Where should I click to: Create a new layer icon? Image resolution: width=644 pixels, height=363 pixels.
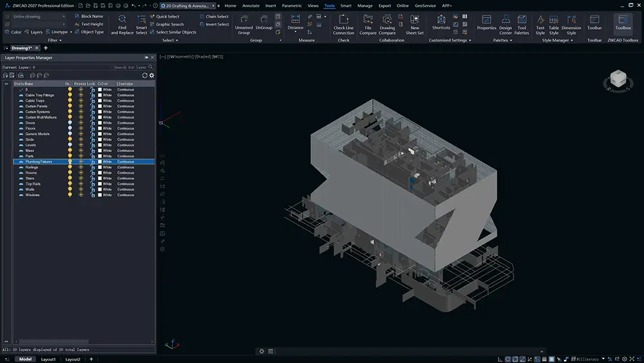(x=32, y=75)
